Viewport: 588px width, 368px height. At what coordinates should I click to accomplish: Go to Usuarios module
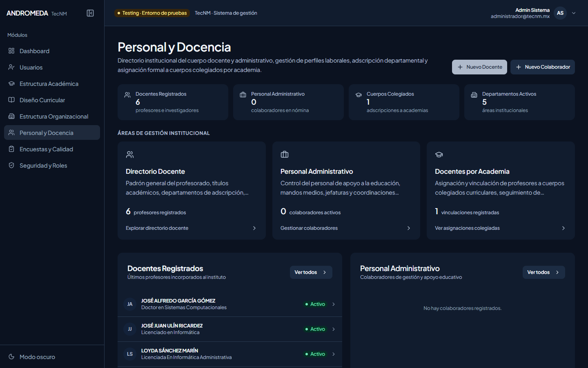click(52, 67)
